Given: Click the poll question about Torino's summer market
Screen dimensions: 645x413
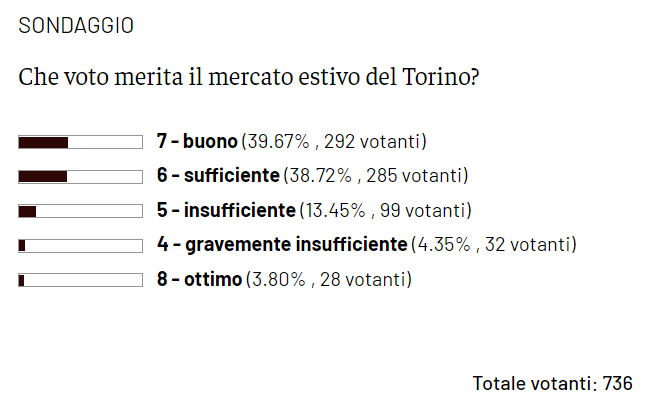Looking at the screenshot, I should pos(248,77).
